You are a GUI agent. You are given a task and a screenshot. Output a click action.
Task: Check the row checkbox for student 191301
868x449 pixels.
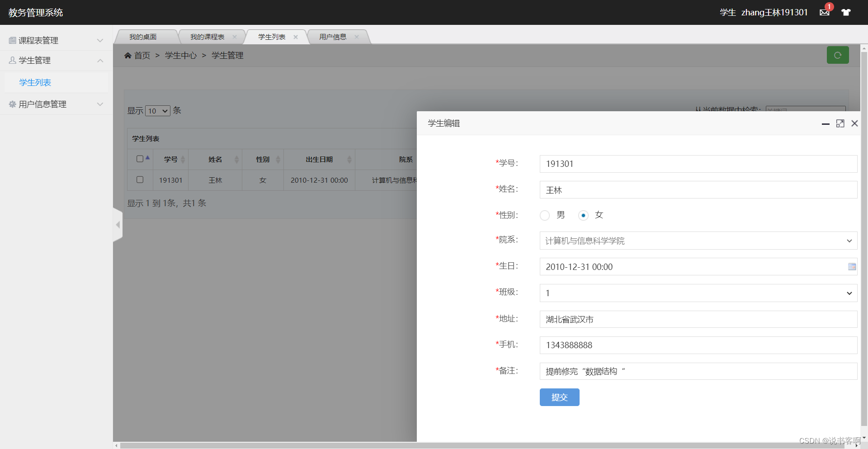tap(140, 180)
